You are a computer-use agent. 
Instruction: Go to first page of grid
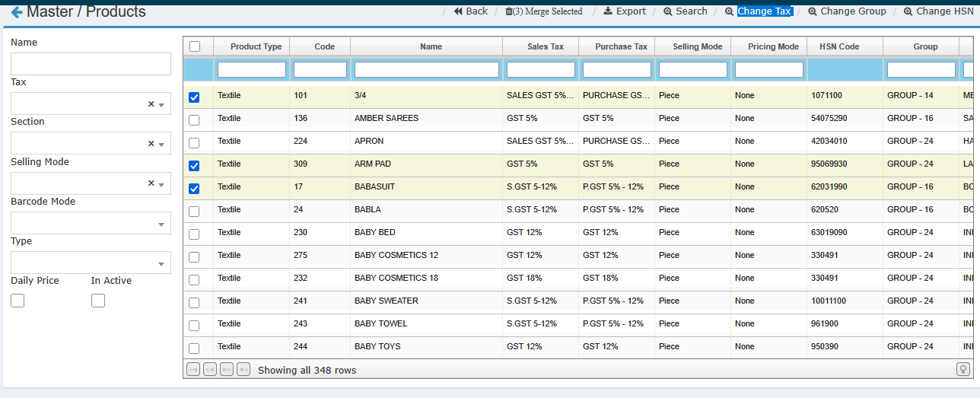coord(193,370)
